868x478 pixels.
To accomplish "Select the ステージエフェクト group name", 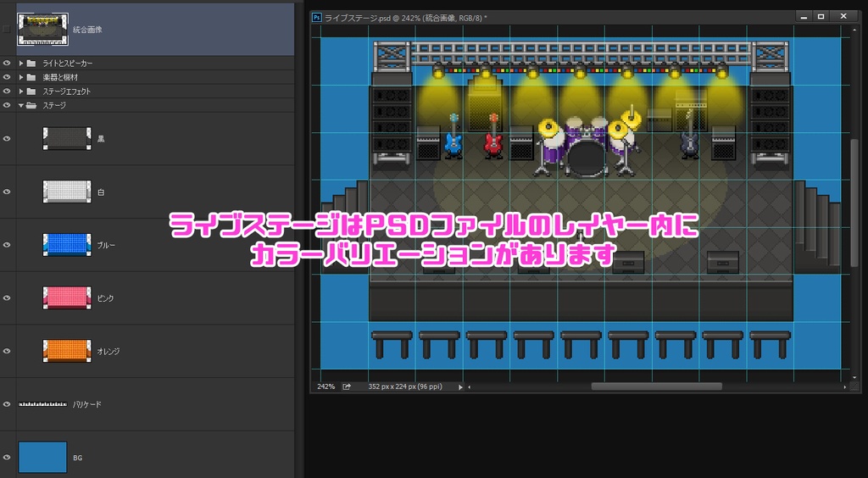I will tap(66, 92).
